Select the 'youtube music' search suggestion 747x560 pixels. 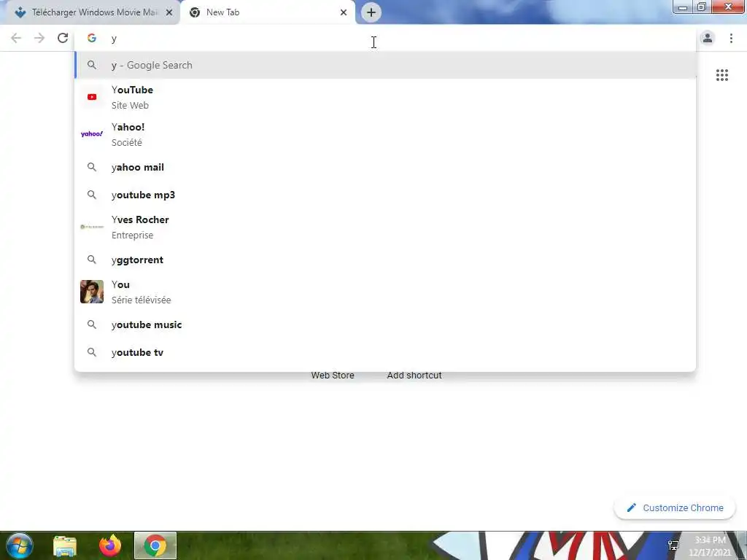click(x=385, y=324)
